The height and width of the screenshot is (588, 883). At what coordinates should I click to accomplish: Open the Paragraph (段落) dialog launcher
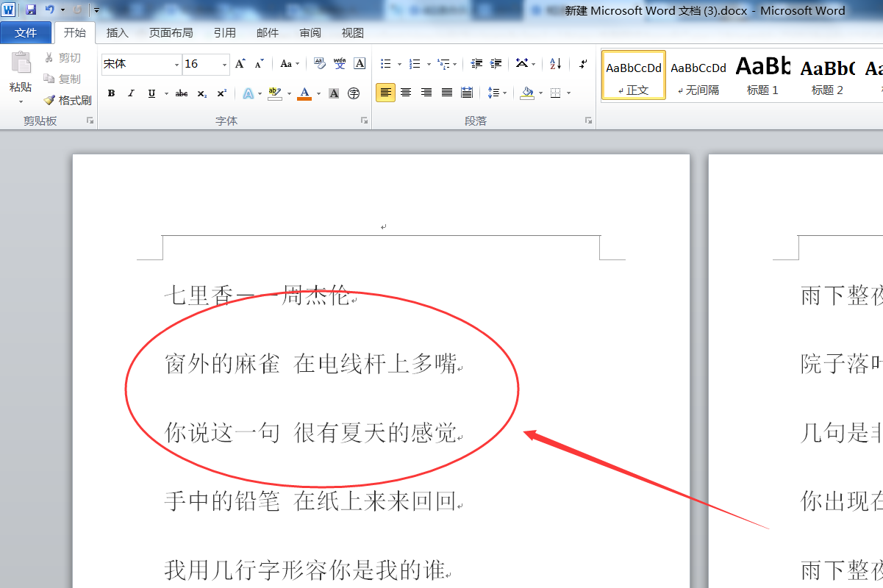(x=588, y=121)
